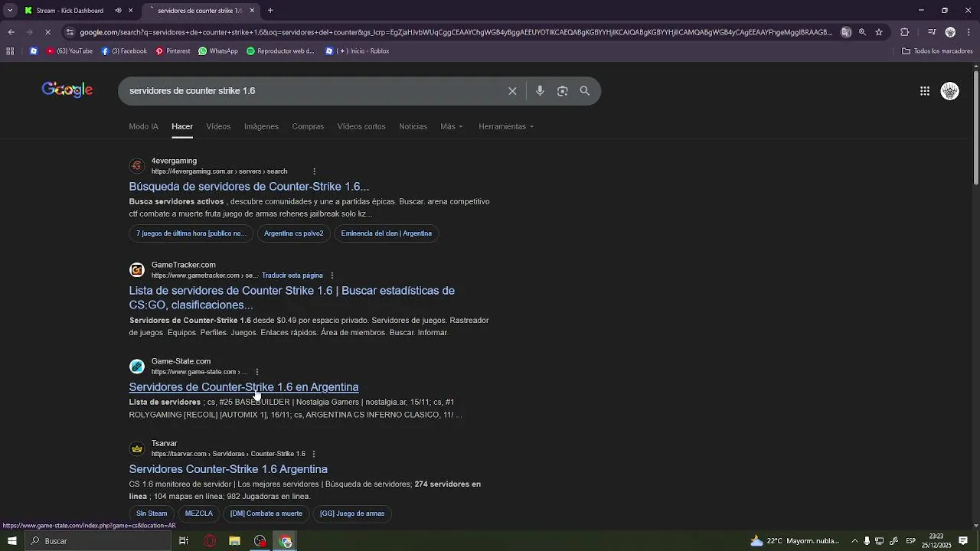
Task: Click Traducir esta página link
Action: coord(292,275)
